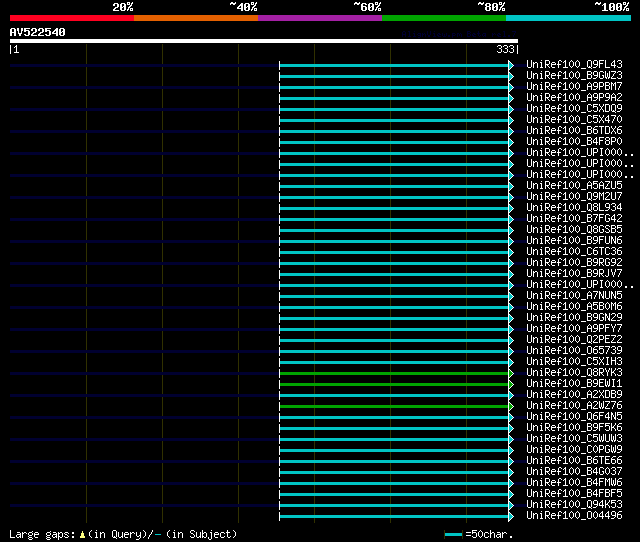Select the UniRef100_Q8L934 label
Viewport: 640px width, 542px height.
[574, 207]
